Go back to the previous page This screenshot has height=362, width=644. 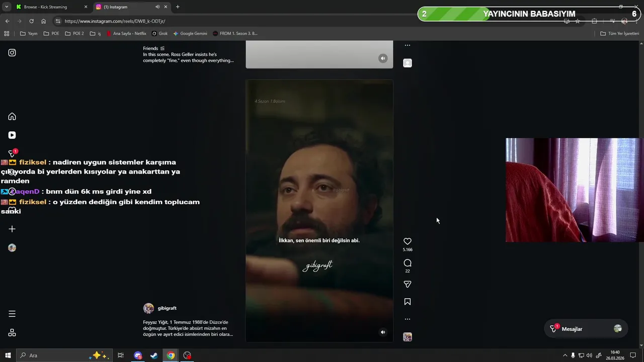coord(7,21)
